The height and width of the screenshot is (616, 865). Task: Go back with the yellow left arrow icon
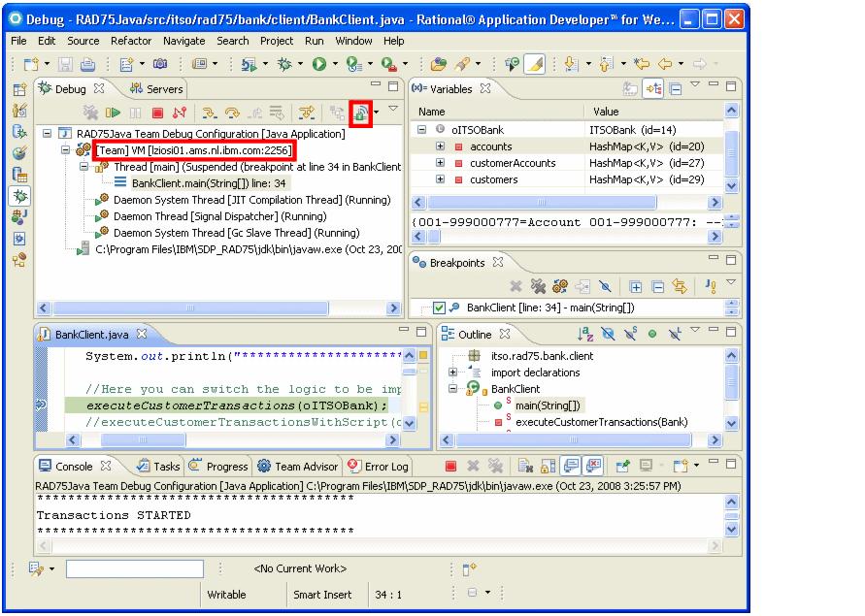pos(665,64)
